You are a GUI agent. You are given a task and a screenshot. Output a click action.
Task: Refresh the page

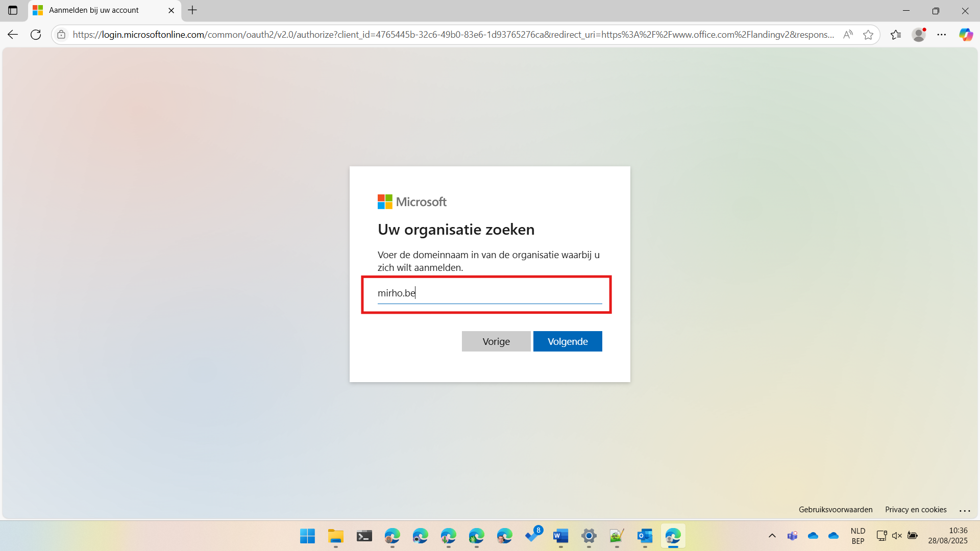click(36, 35)
